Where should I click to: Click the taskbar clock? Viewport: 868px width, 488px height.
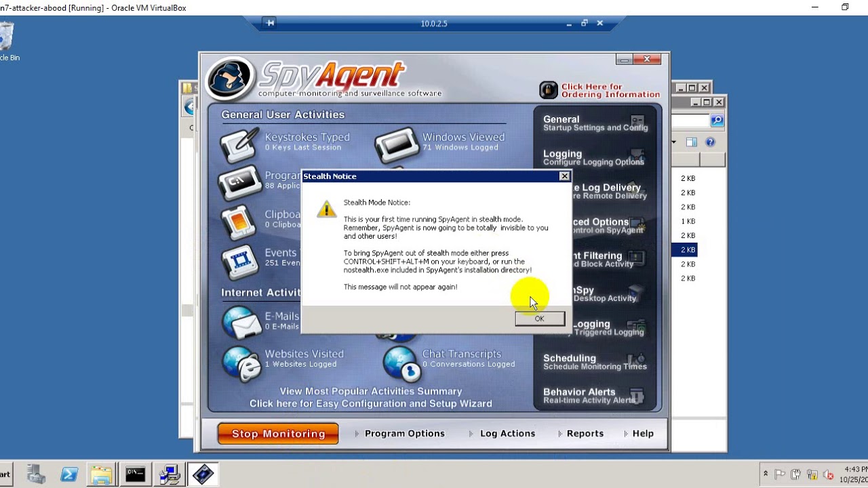[854, 474]
